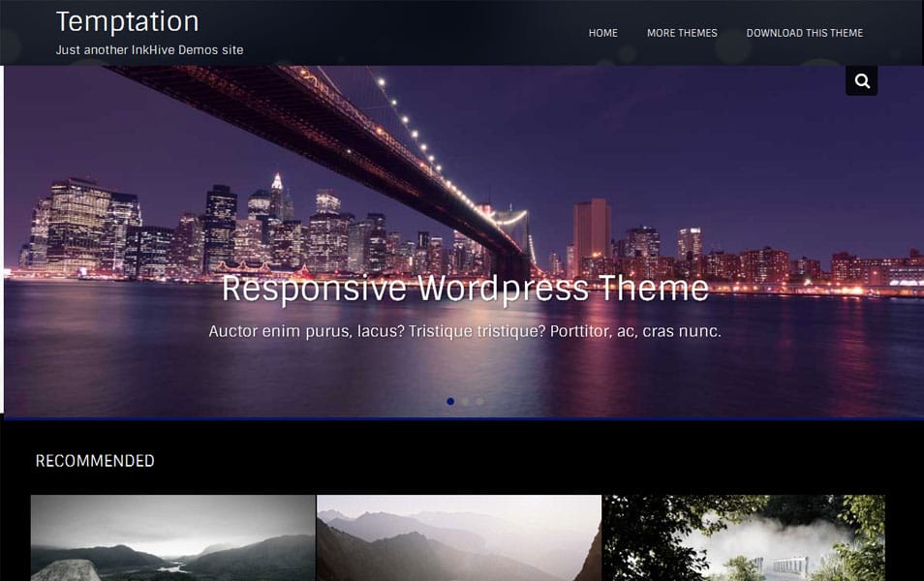Image resolution: width=924 pixels, height=581 pixels.
Task: Click the 'Just another InkHive Demos site' tagline
Action: pos(149,49)
